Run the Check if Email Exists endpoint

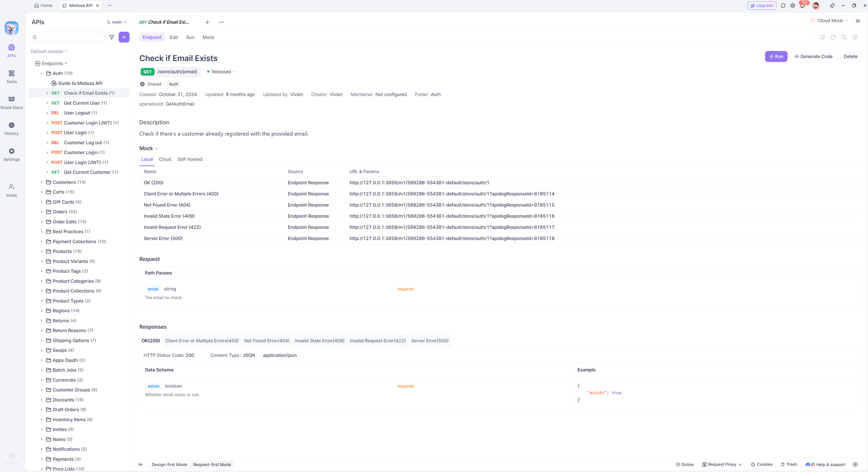pos(776,56)
